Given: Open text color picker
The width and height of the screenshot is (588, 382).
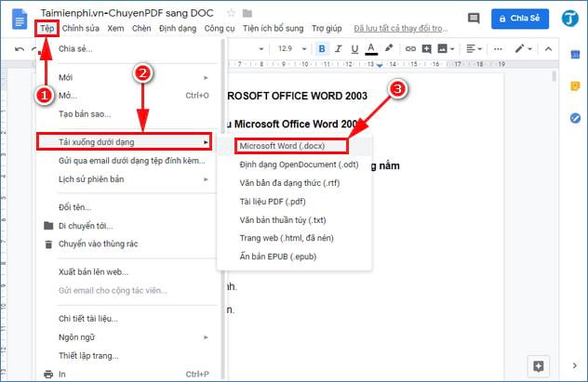Looking at the screenshot, I should [371, 48].
